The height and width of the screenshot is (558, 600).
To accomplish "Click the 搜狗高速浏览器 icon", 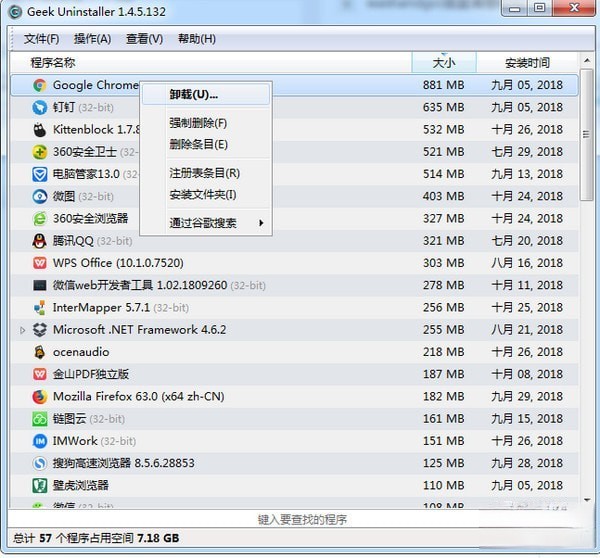I will pos(39,463).
